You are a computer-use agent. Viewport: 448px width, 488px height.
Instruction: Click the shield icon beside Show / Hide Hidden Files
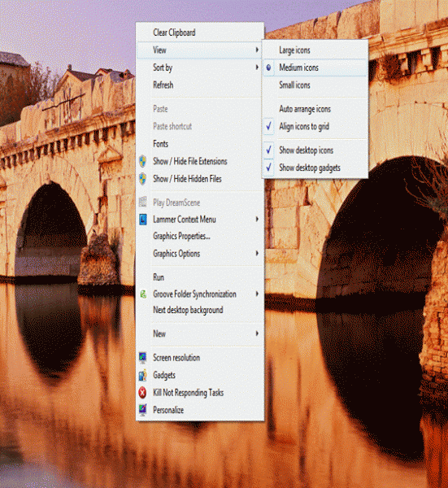[142, 179]
